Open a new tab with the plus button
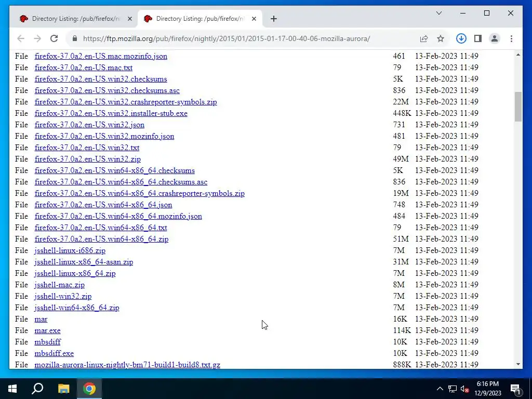The height and width of the screenshot is (399, 532). (x=274, y=19)
